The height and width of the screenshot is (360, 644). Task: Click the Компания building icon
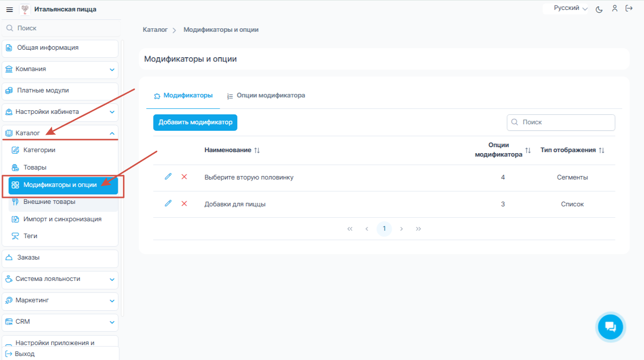coord(8,70)
